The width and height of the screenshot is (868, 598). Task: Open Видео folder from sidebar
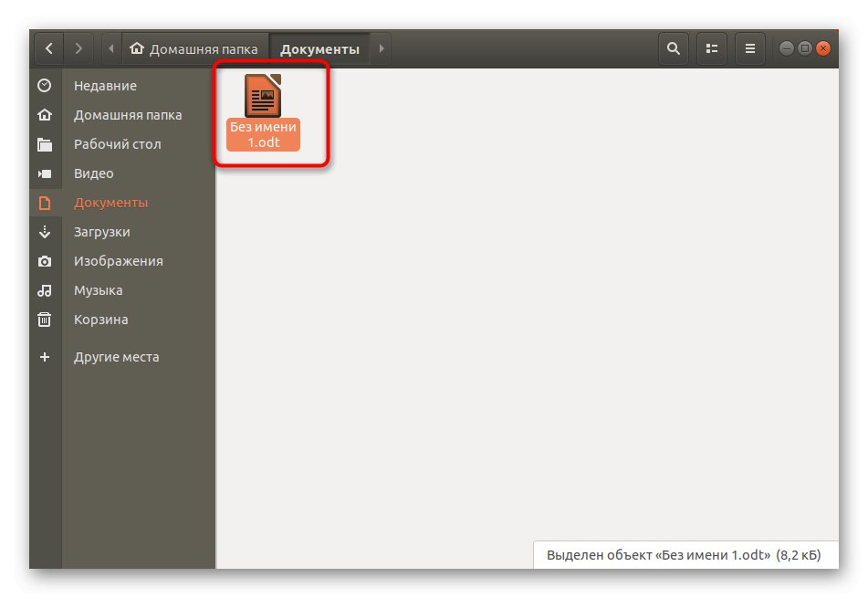(93, 173)
